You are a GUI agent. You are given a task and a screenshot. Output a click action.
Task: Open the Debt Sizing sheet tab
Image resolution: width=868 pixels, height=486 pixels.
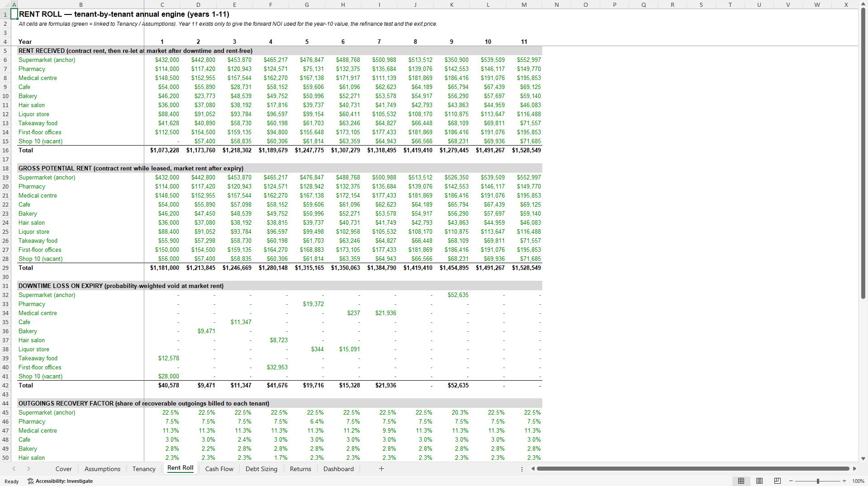coord(261,469)
